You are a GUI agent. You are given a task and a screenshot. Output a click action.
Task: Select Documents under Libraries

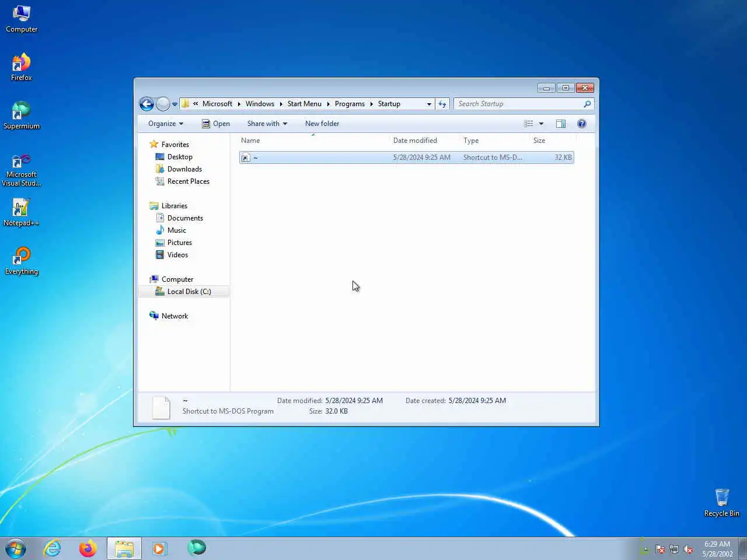(185, 218)
